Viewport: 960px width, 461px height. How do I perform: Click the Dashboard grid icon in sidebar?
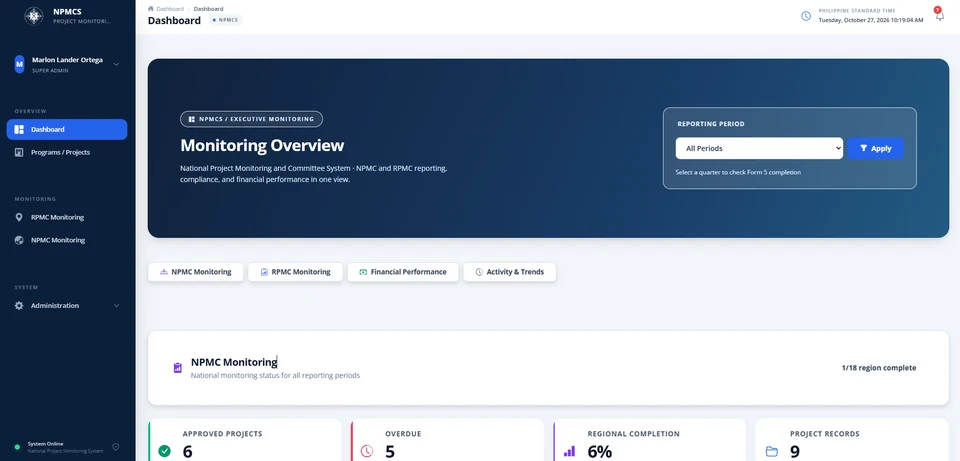tap(19, 129)
